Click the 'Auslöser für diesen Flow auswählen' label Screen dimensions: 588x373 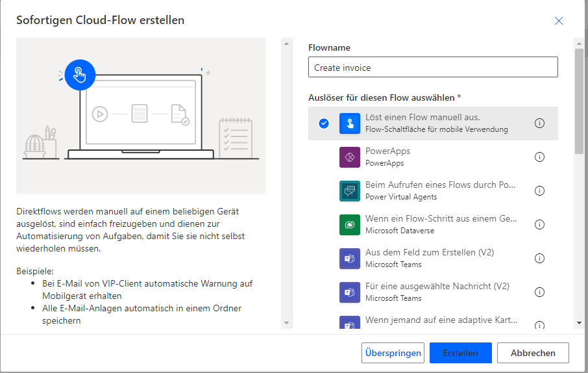pyautogui.click(x=382, y=97)
